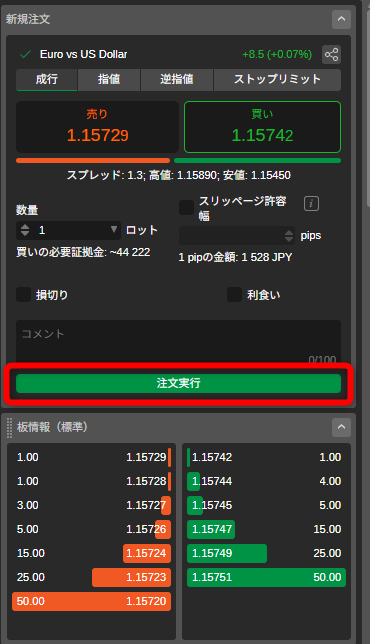Select ask price 1.15744 in order book
This screenshot has height=644, width=370.
tap(212, 481)
